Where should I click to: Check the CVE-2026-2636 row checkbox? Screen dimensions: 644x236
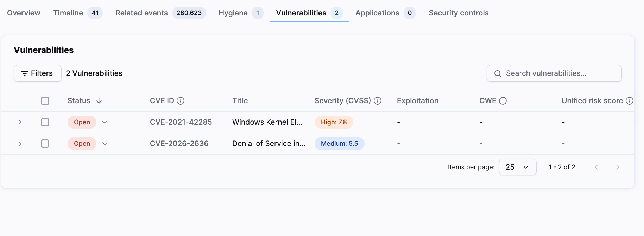pos(45,144)
